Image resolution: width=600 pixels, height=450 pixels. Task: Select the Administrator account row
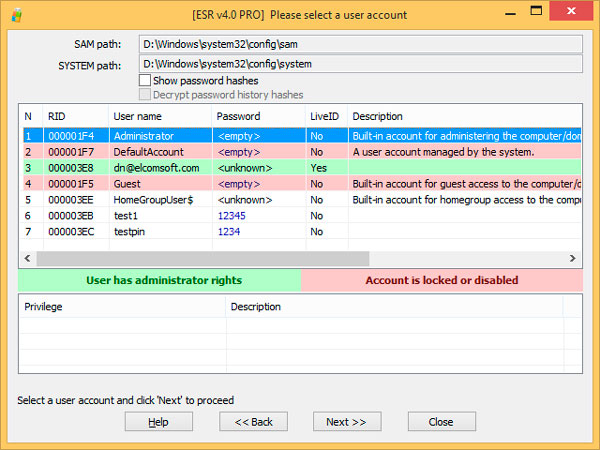tap(143, 135)
